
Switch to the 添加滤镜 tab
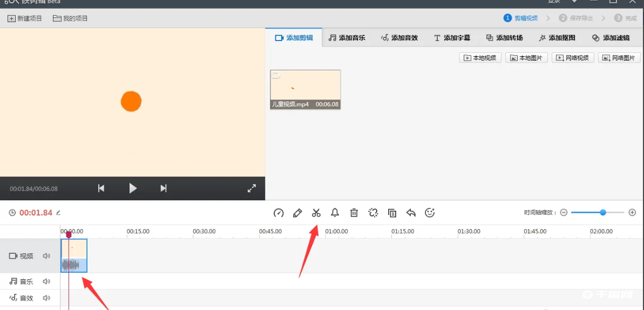click(x=611, y=38)
